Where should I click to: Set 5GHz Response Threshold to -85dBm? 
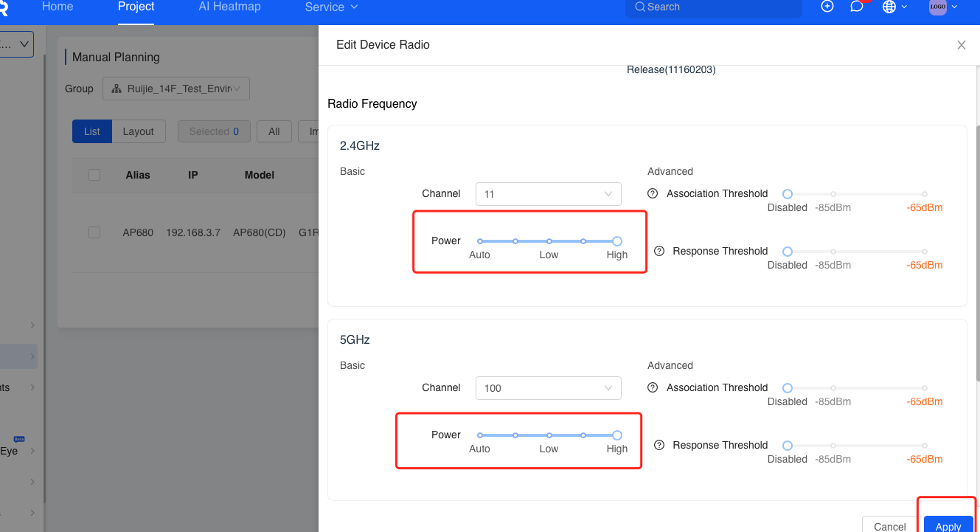click(x=833, y=446)
